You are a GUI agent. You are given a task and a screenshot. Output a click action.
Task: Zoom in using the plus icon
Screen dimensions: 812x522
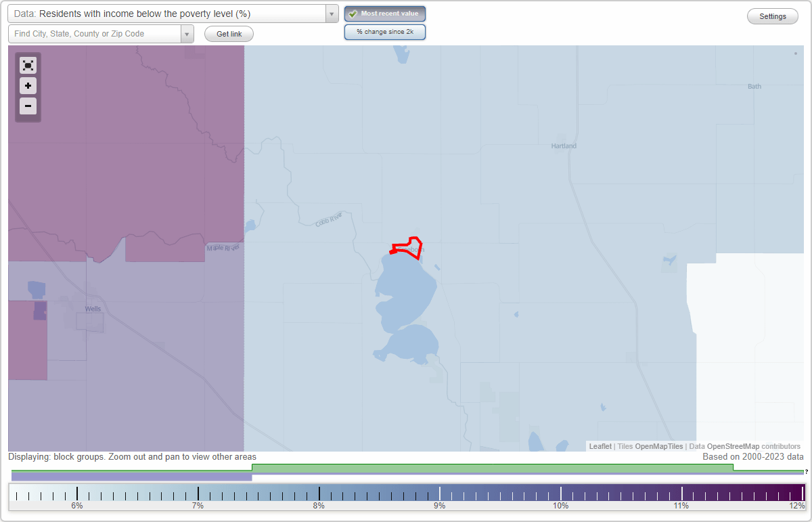pyautogui.click(x=28, y=86)
